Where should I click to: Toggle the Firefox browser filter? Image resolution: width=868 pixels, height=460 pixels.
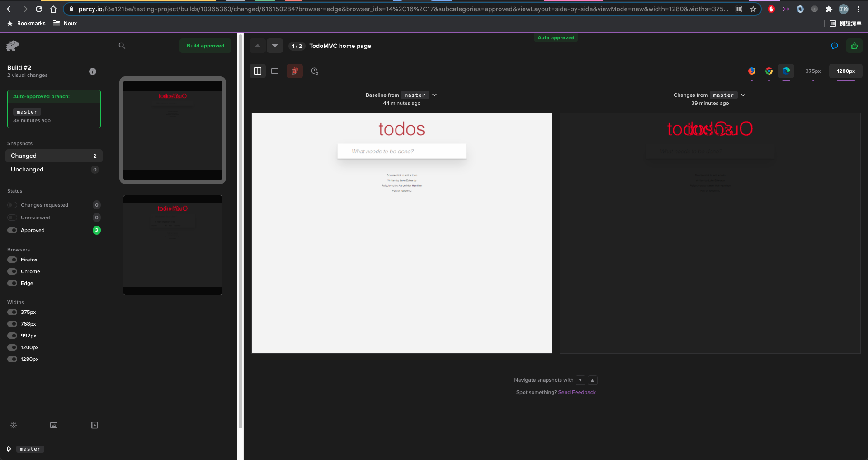12,260
